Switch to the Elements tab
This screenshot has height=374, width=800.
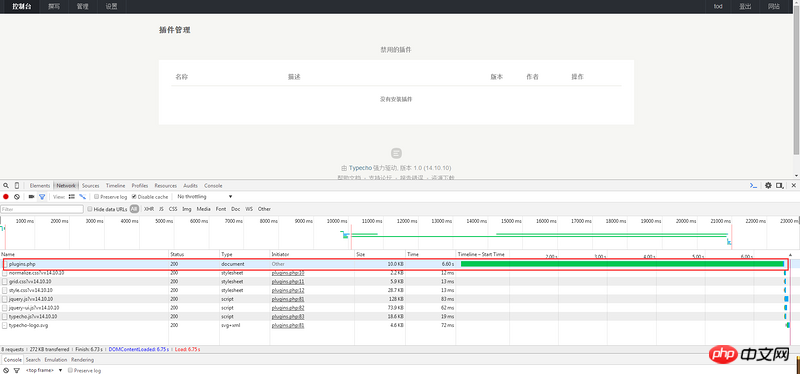[x=40, y=186]
